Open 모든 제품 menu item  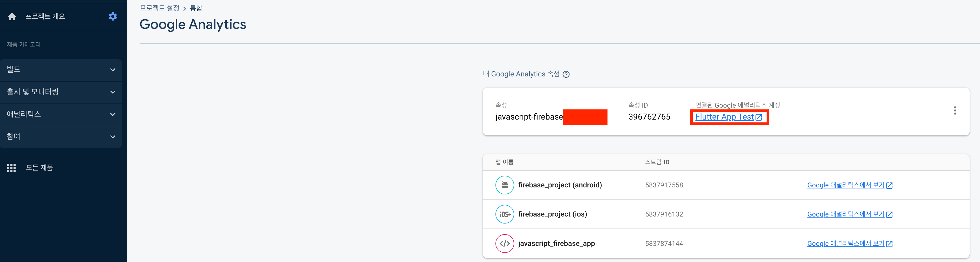click(39, 168)
